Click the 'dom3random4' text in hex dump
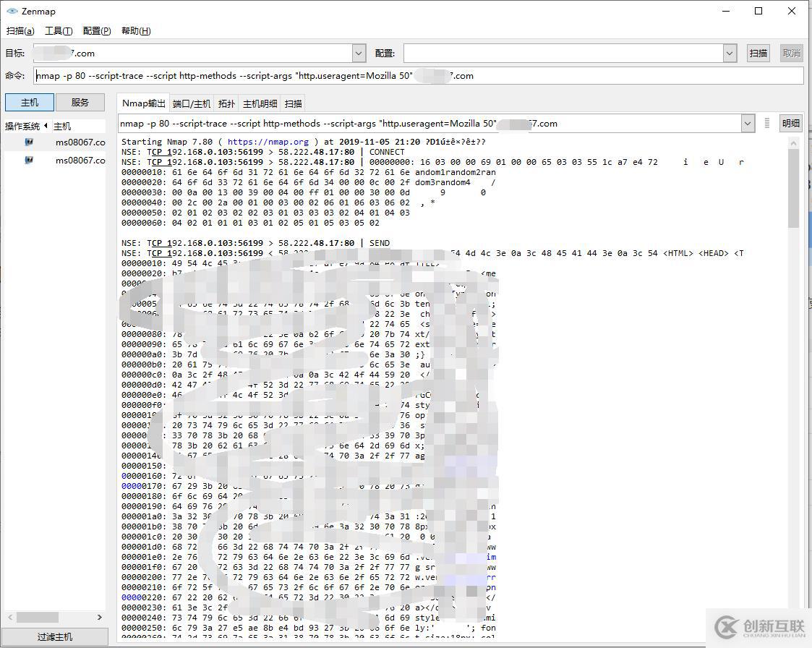 coord(443,183)
